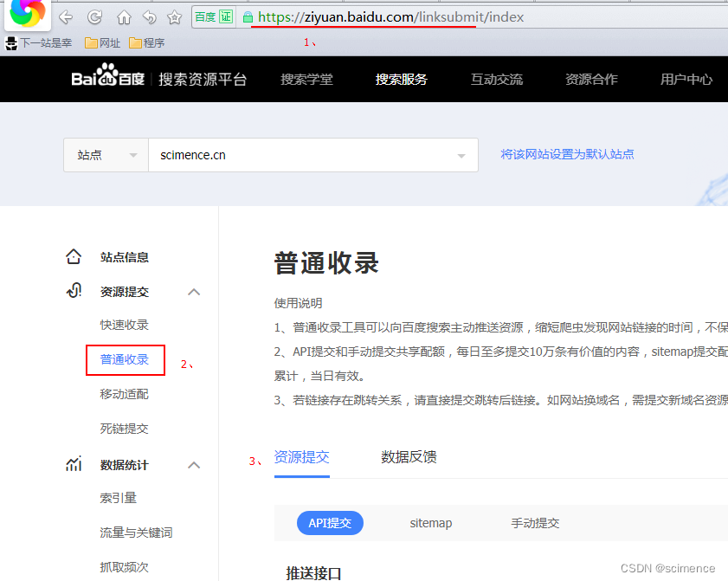
Task: Select 普通收录 in sidebar
Action: [x=124, y=359]
